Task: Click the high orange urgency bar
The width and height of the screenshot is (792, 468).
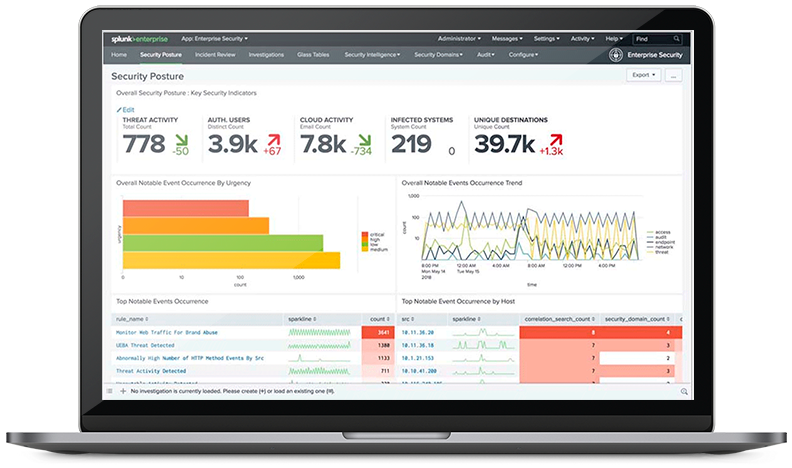Action: point(195,226)
